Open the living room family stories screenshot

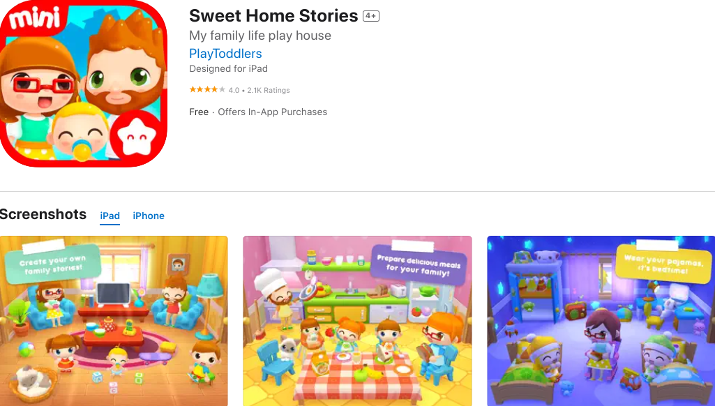[x=114, y=321]
